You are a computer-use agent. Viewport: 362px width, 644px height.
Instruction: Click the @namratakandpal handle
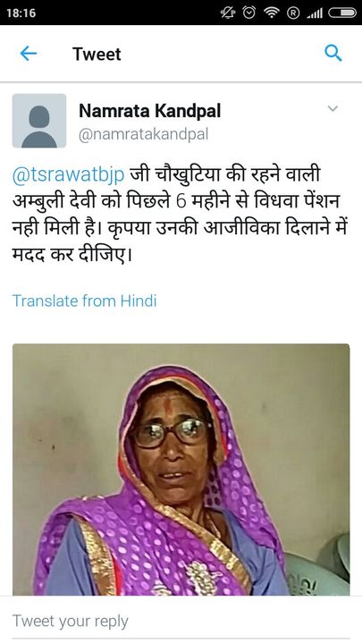144,134
